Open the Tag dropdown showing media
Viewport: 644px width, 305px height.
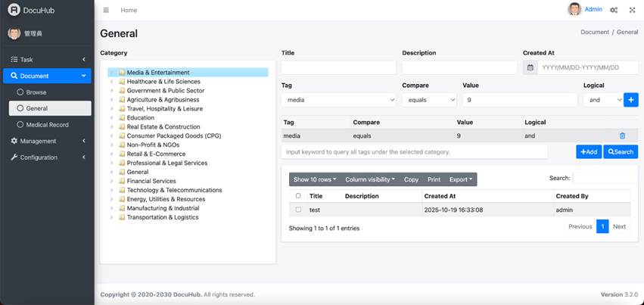point(339,100)
